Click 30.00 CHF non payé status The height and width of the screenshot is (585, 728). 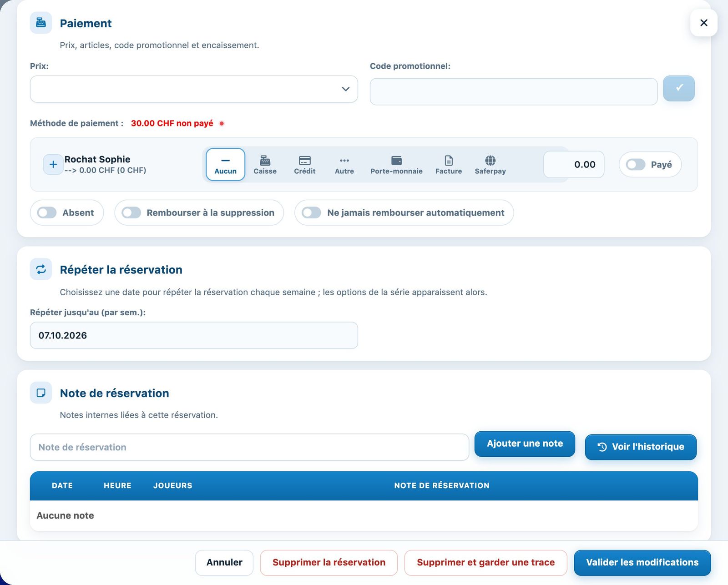pyautogui.click(x=172, y=123)
